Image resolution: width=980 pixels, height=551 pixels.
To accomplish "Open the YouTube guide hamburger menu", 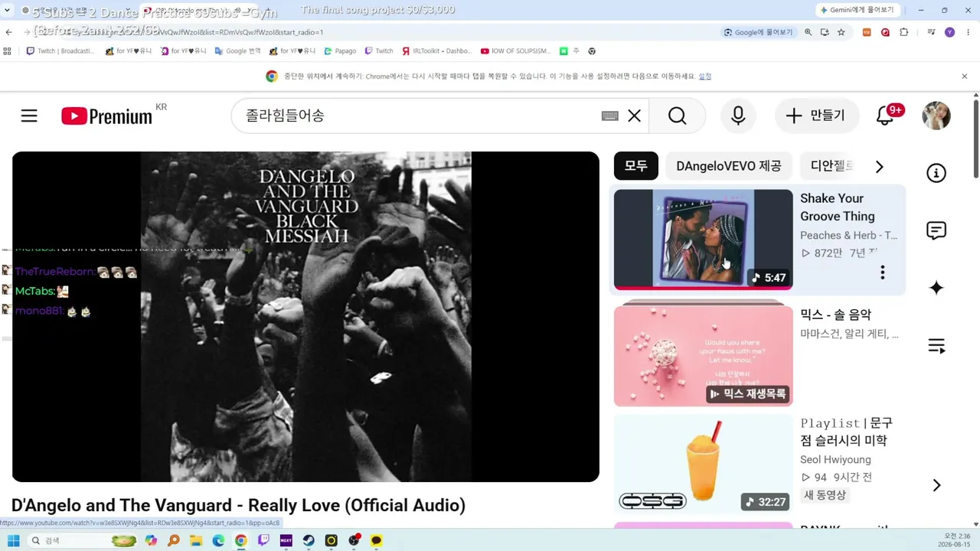I will point(29,116).
